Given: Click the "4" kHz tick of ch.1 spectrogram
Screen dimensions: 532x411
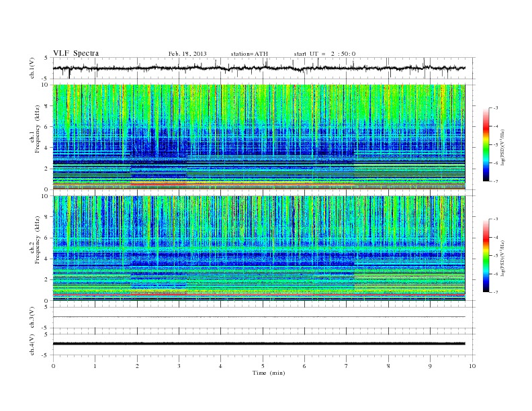Looking at the screenshot, I should coord(47,148).
